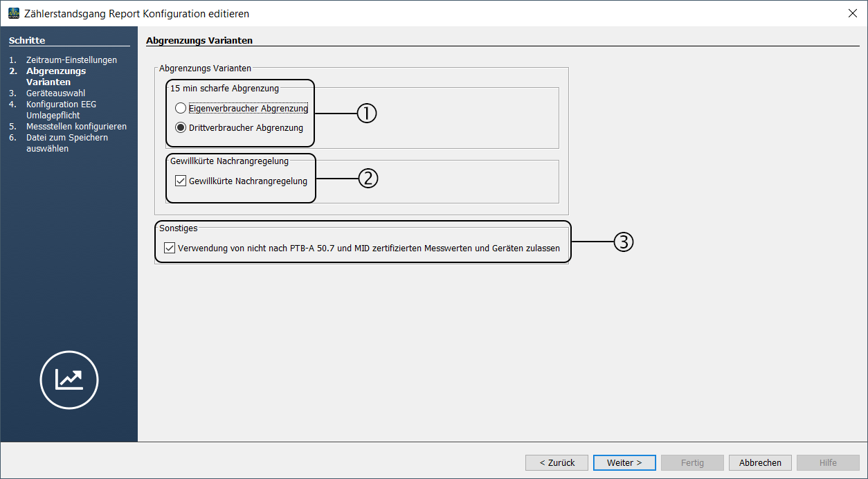The width and height of the screenshot is (868, 479).
Task: Click the chart trend icon in the sidebar
Action: coord(69,379)
